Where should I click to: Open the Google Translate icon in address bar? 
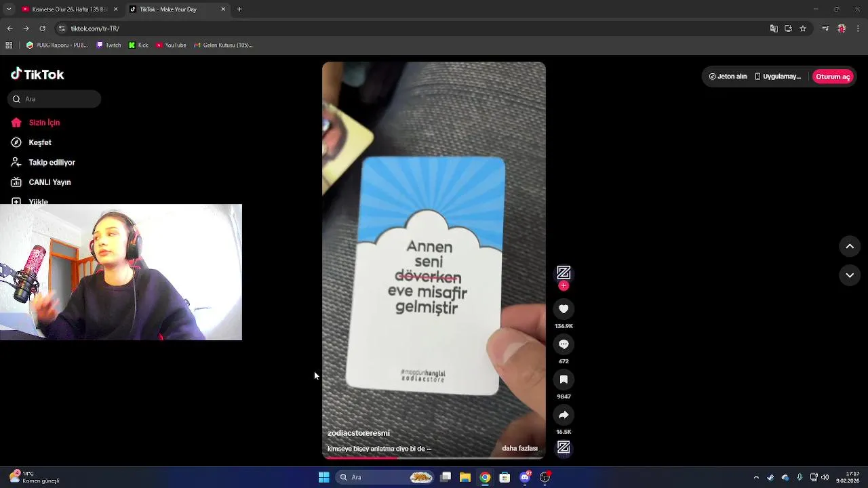tap(774, 28)
